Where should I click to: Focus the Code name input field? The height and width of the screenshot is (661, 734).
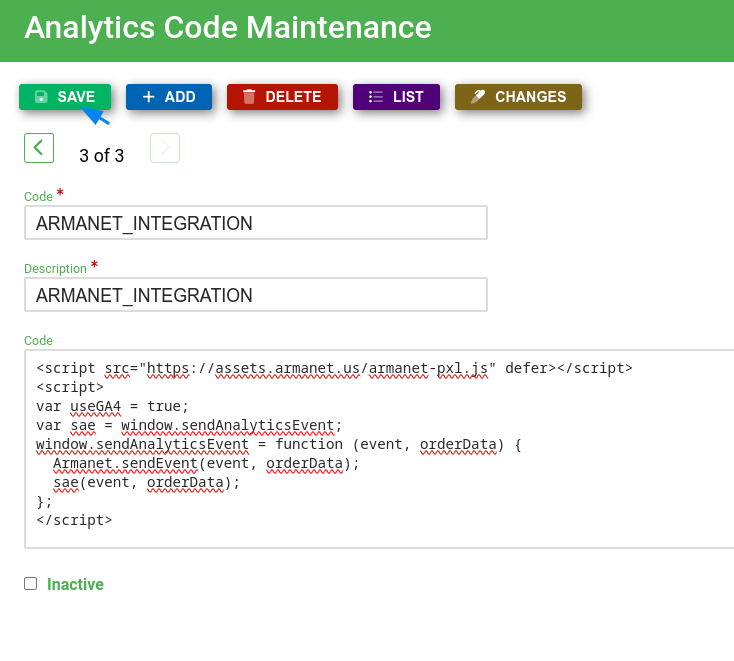(255, 223)
